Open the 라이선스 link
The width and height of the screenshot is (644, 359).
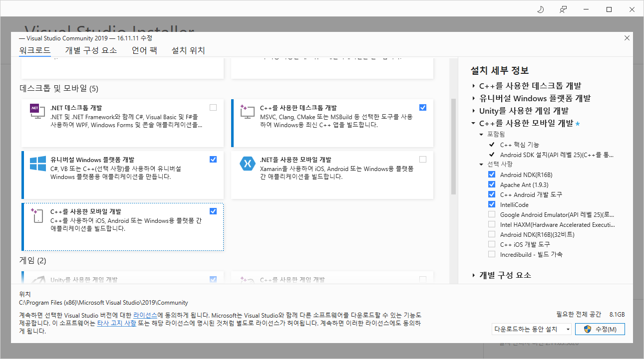[x=145, y=316]
